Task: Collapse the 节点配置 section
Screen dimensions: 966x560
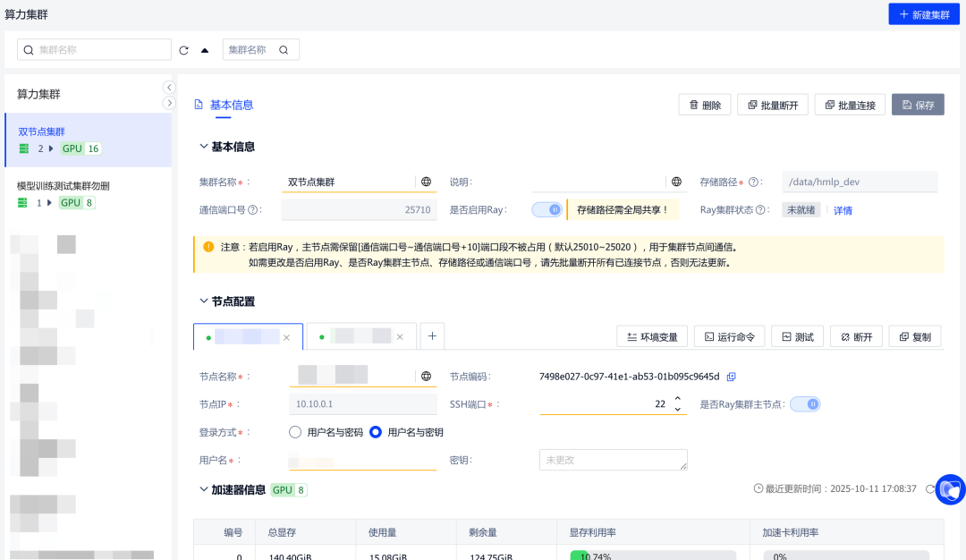Action: [201, 301]
